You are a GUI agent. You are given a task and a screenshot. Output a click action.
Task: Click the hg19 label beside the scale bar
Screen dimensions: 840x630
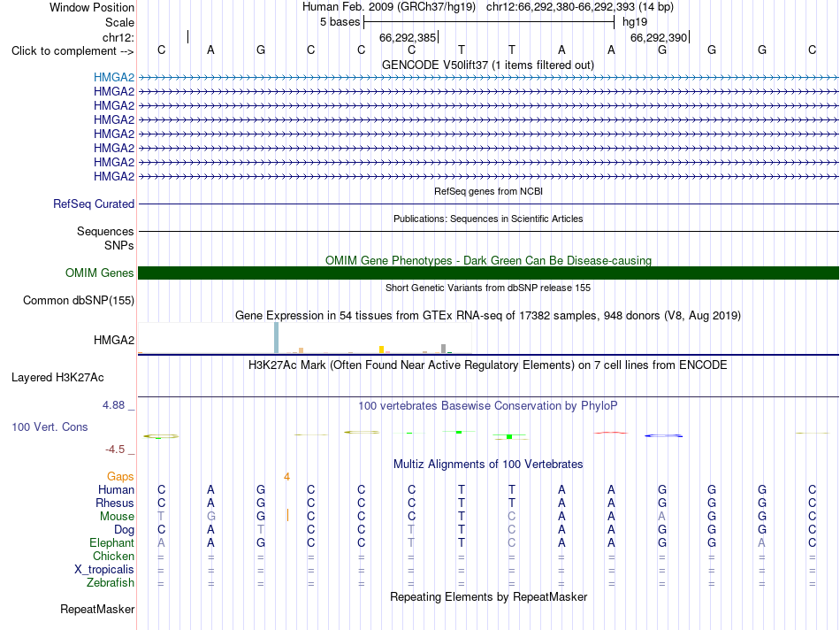[x=635, y=22]
